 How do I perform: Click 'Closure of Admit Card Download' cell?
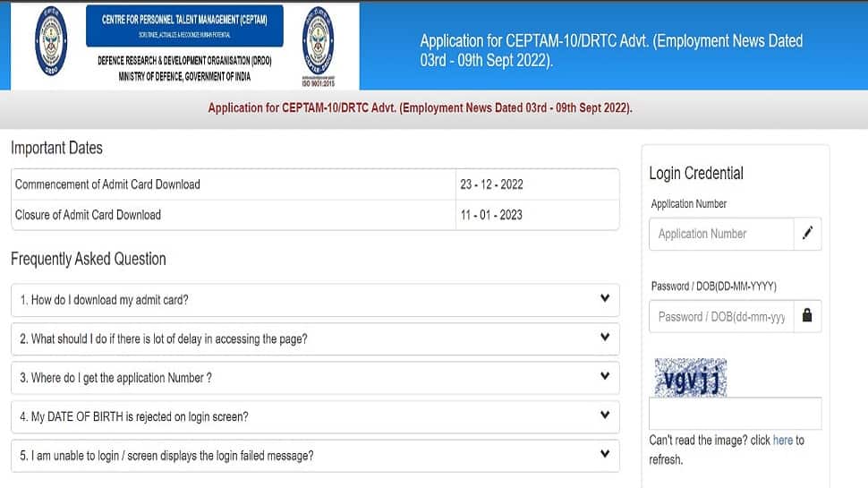tap(233, 215)
